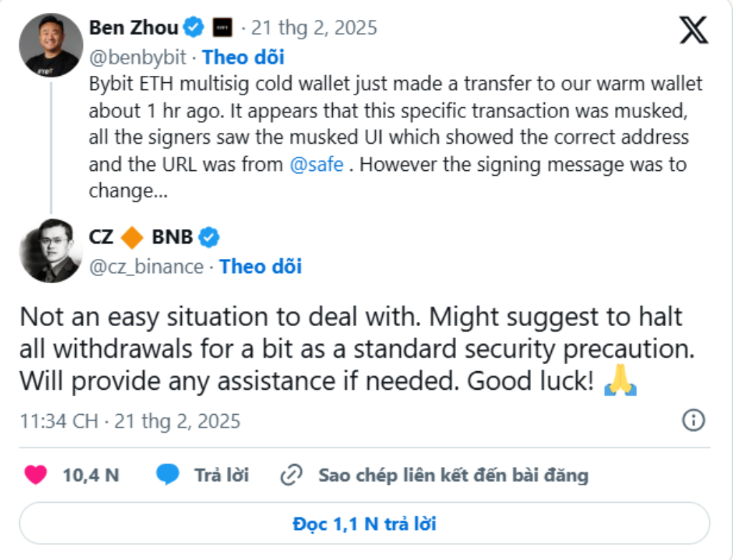
Task: Open Ben Zhou's profile picture
Action: [50, 45]
